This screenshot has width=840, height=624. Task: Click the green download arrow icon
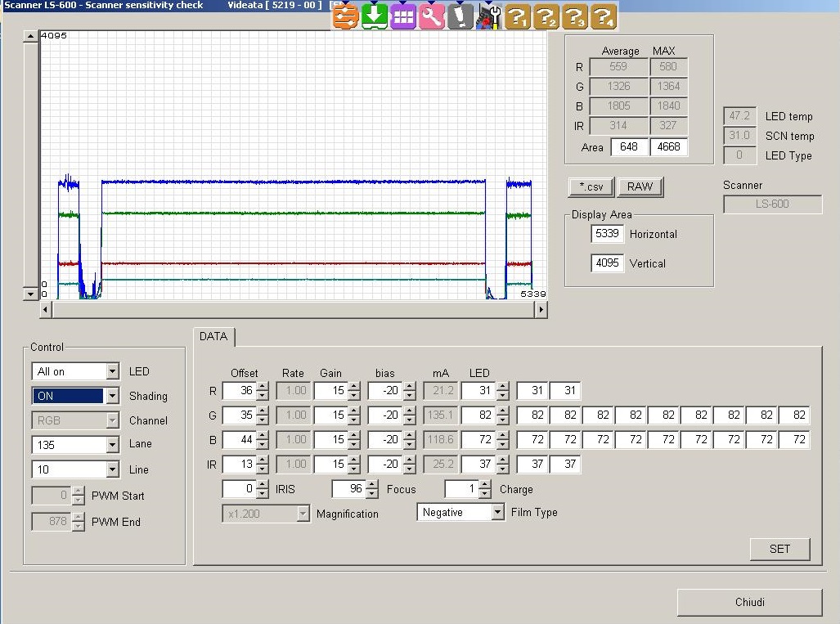coord(374,16)
